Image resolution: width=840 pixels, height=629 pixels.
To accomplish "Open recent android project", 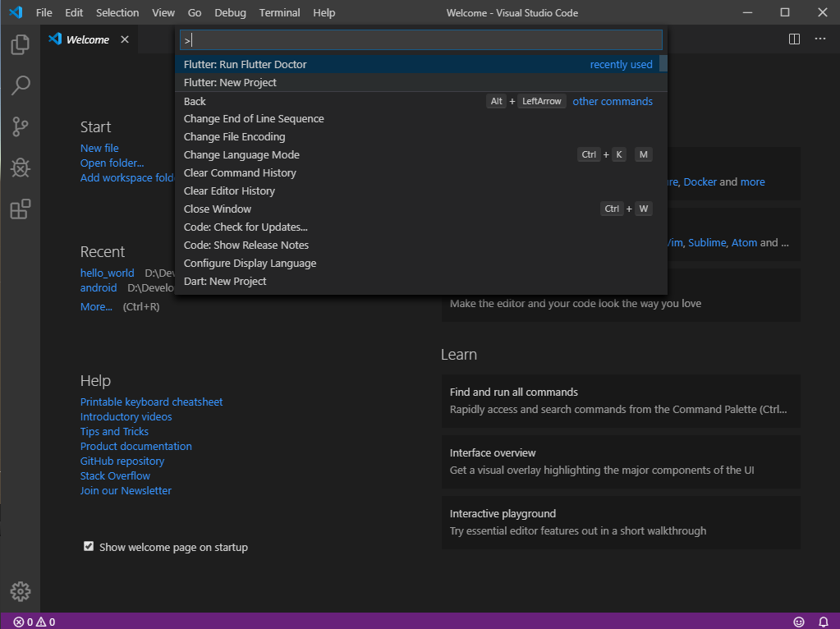I will [x=99, y=287].
